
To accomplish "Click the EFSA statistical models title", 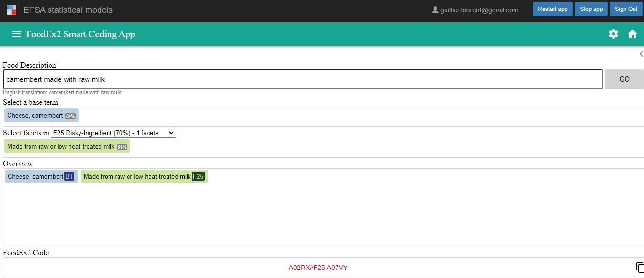I will (x=68, y=10).
